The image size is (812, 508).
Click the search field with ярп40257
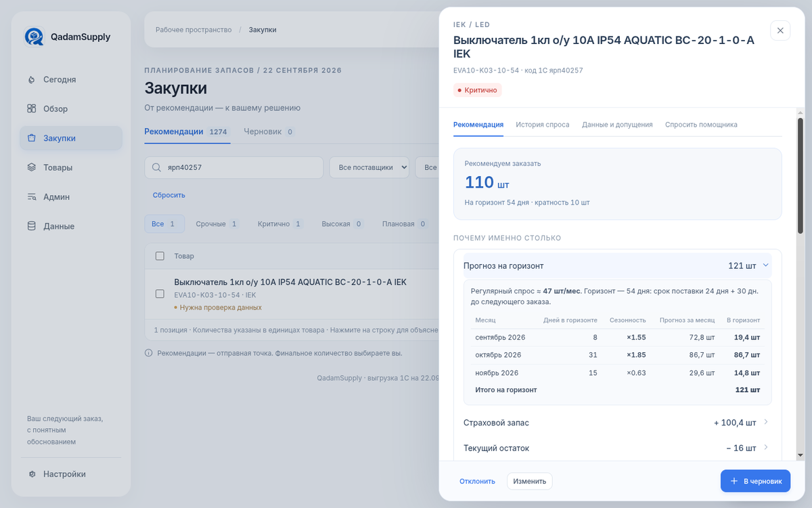tap(234, 167)
